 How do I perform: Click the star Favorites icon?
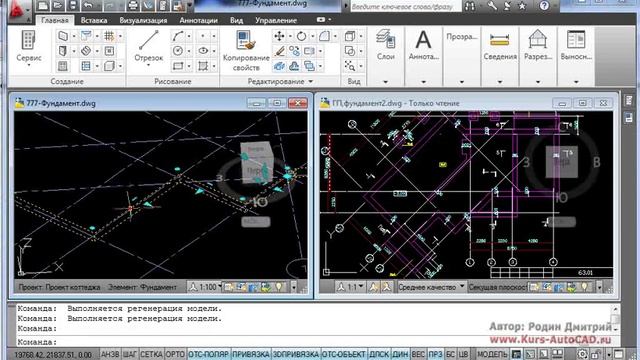pyautogui.click(x=522, y=6)
